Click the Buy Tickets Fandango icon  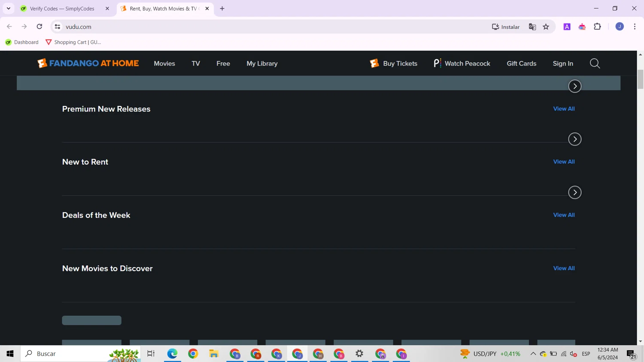tap(374, 63)
